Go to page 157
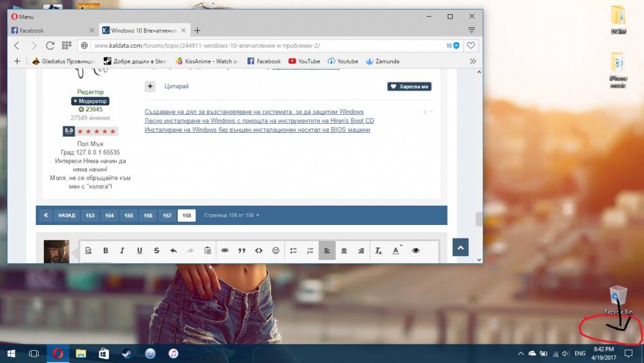This screenshot has width=644, height=363. click(167, 215)
